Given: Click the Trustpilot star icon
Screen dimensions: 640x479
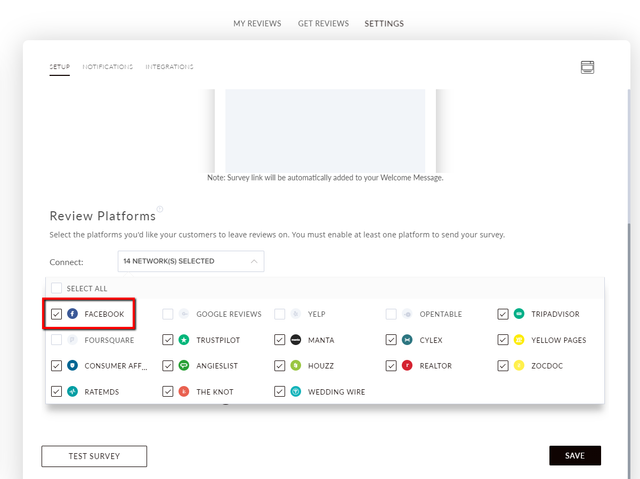Looking at the screenshot, I should [x=184, y=339].
